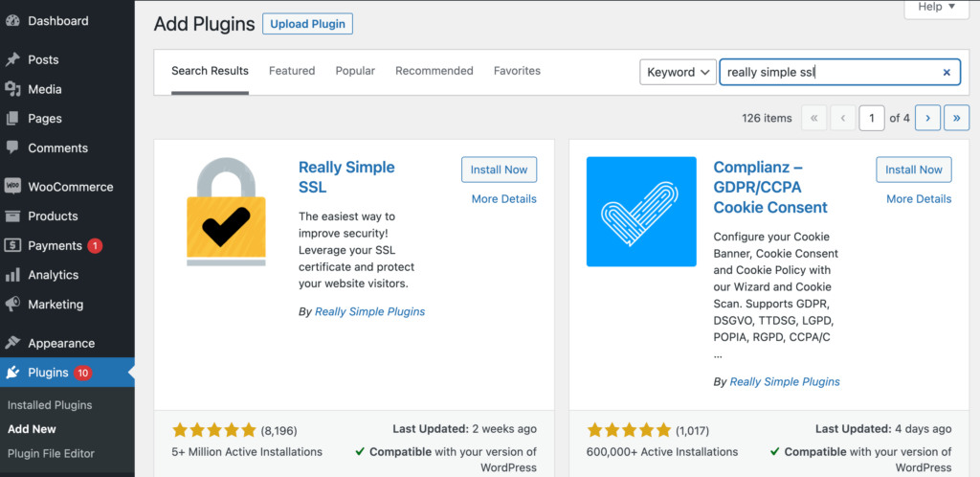The image size is (980, 477).
Task: Install the Really Simple SSL plugin
Action: pos(499,170)
